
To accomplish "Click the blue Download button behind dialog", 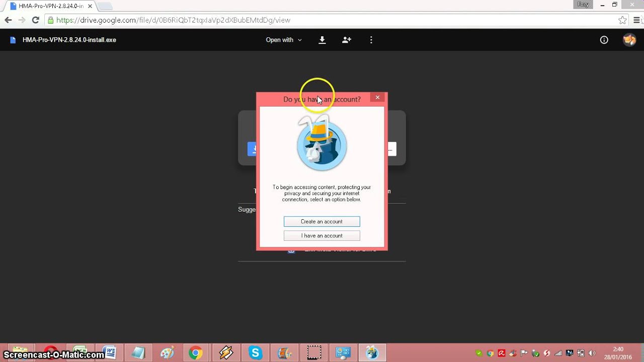I will click(252, 149).
